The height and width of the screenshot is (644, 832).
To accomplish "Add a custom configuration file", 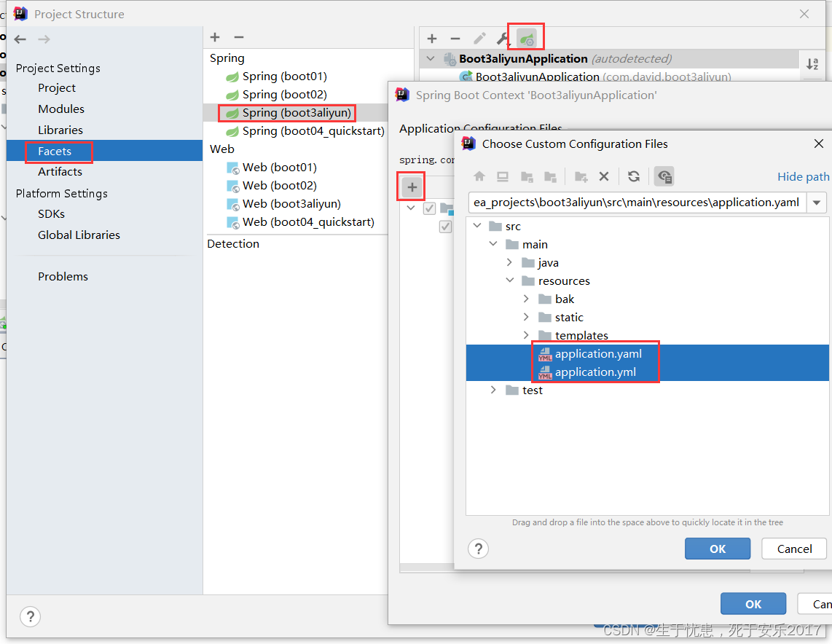I will point(412,186).
